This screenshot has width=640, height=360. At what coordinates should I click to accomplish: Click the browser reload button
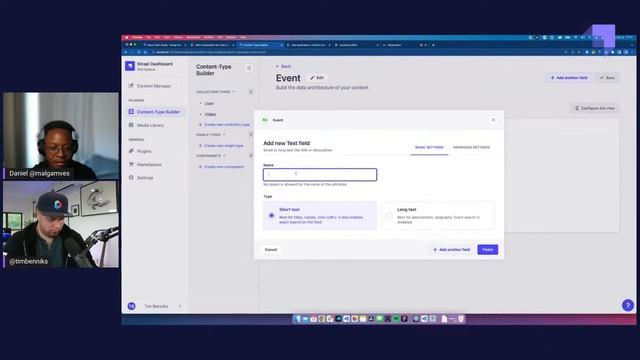coord(139,52)
